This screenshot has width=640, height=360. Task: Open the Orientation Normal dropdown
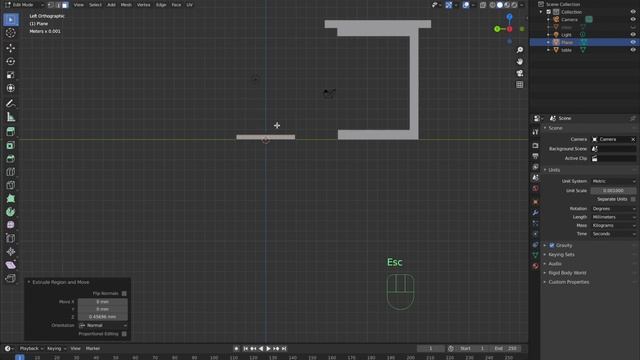tap(103, 325)
